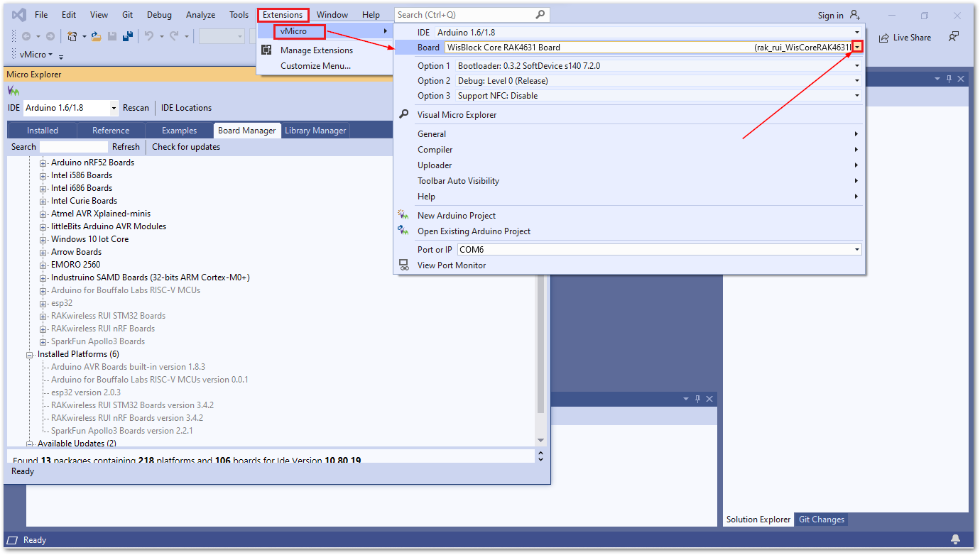Screen dimensions: 980x555
Task: Click the Save toolbar icon
Action: pos(112,36)
